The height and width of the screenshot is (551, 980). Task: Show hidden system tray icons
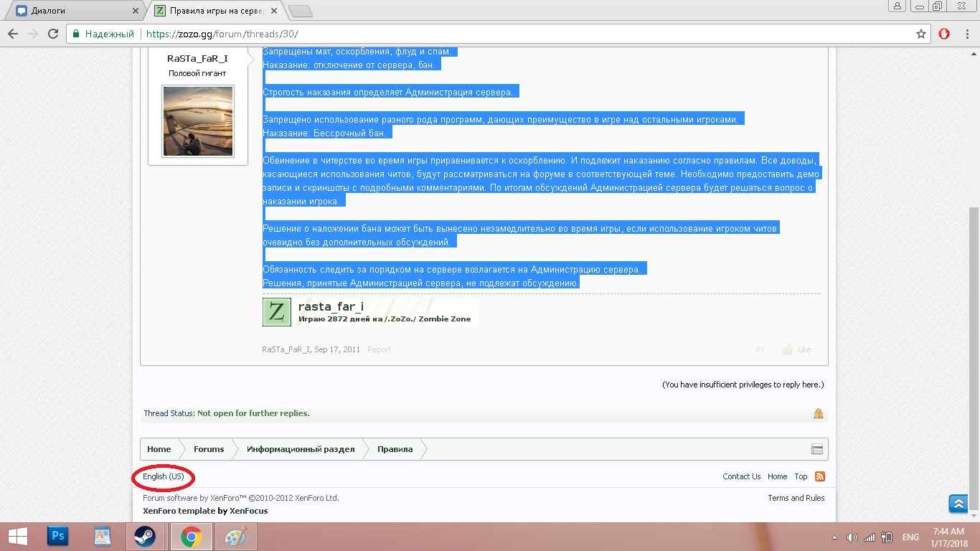click(834, 537)
